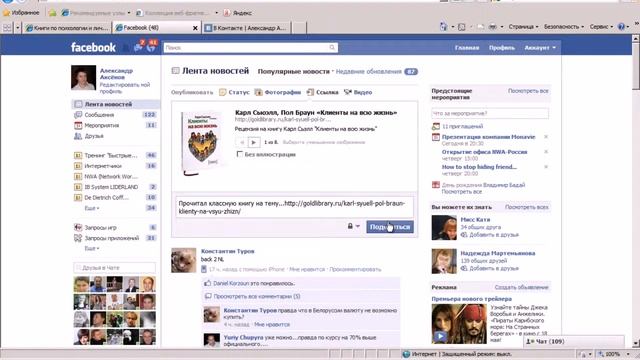The image size is (640, 360).
Task: Click in the post message text box
Action: tap(294, 207)
